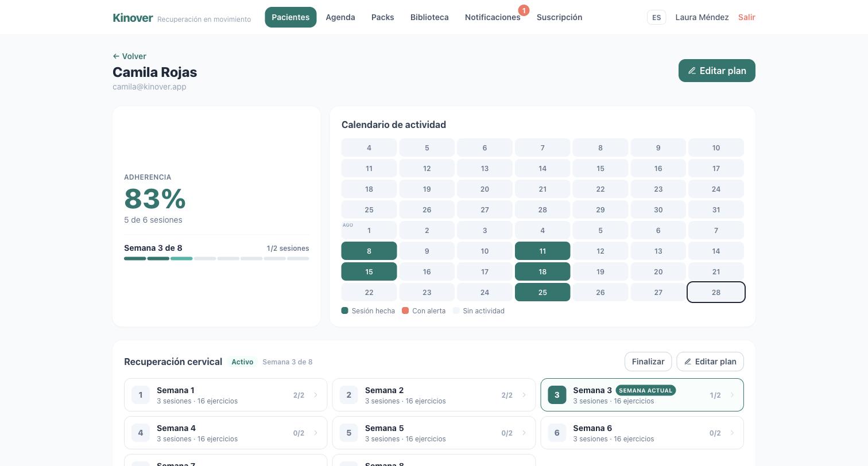The height and width of the screenshot is (466, 868).
Task: Select completed session day 15 in calendar
Action: click(x=369, y=271)
